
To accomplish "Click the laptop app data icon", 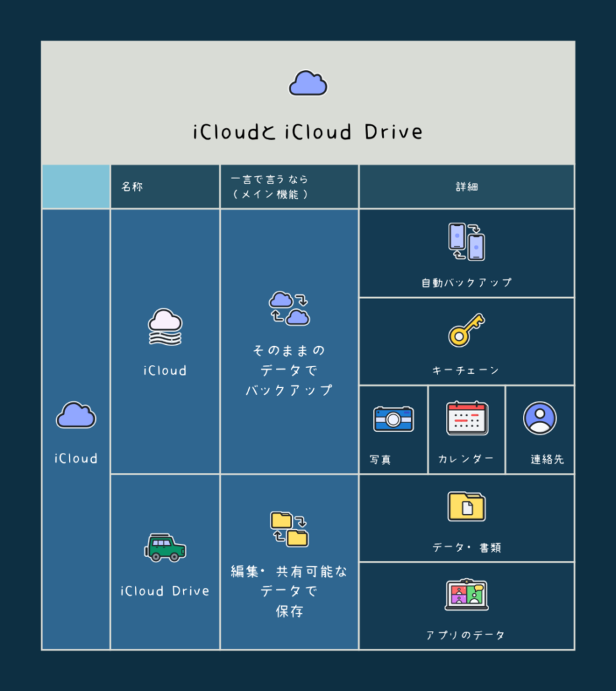I will tap(466, 595).
